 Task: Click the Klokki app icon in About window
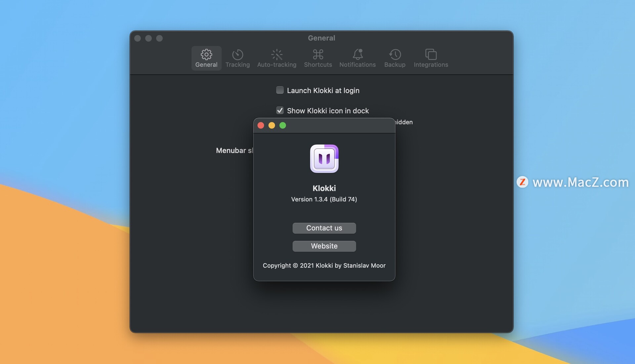[324, 159]
